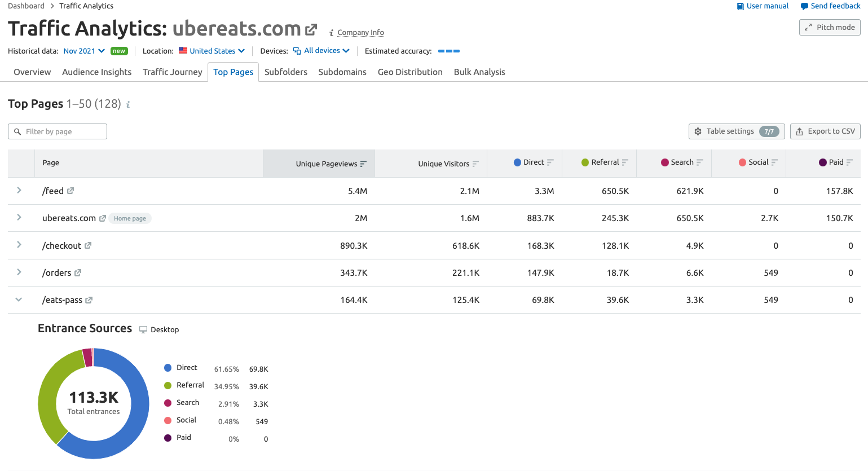Click Send feedback link
The width and height of the screenshot is (868, 471).
click(x=830, y=6)
